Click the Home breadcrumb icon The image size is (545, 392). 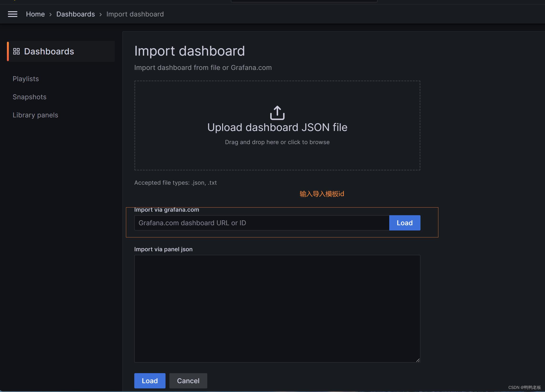35,14
